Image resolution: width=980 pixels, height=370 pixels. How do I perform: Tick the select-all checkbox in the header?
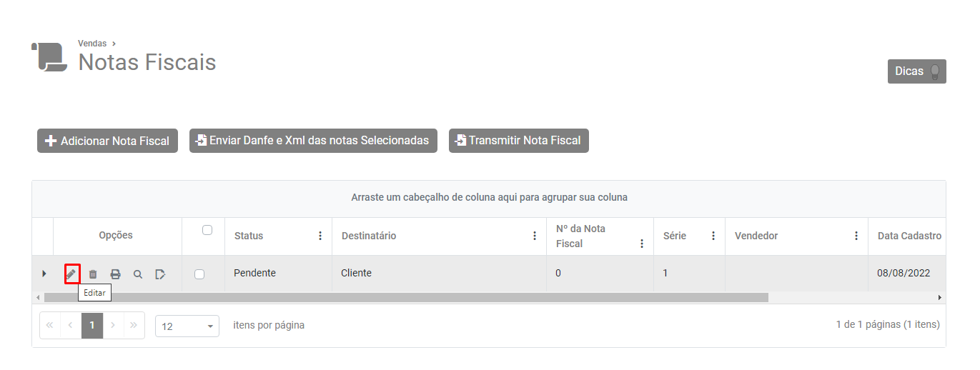(207, 230)
